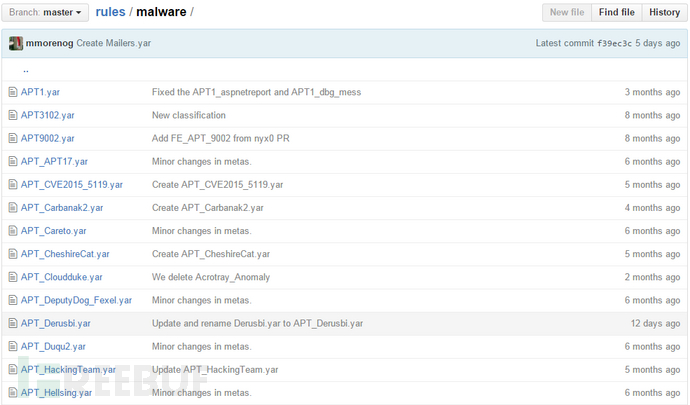The image size is (690, 405).
Task: View commit 'Create APT_CVE2015_5119.yar'
Action: (217, 184)
